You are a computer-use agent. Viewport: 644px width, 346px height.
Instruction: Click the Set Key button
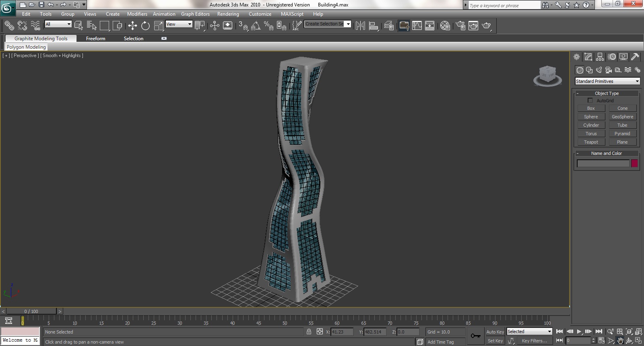pyautogui.click(x=495, y=341)
